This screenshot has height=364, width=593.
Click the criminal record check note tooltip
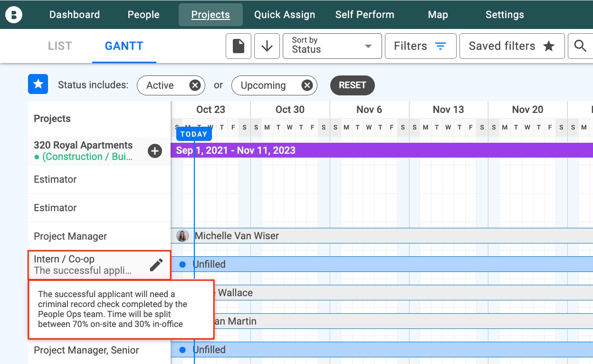[121, 309]
